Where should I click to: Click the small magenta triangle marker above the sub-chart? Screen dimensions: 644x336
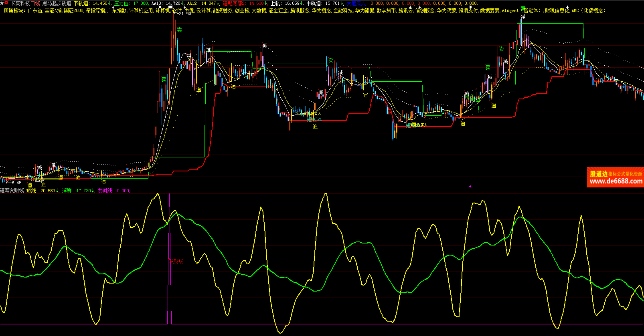470,186
